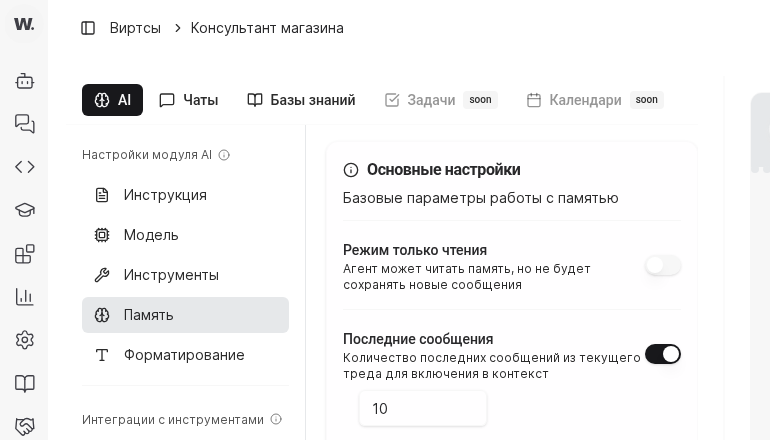This screenshot has width=770, height=440.
Task: Open Инструменты settings
Action: click(185, 275)
